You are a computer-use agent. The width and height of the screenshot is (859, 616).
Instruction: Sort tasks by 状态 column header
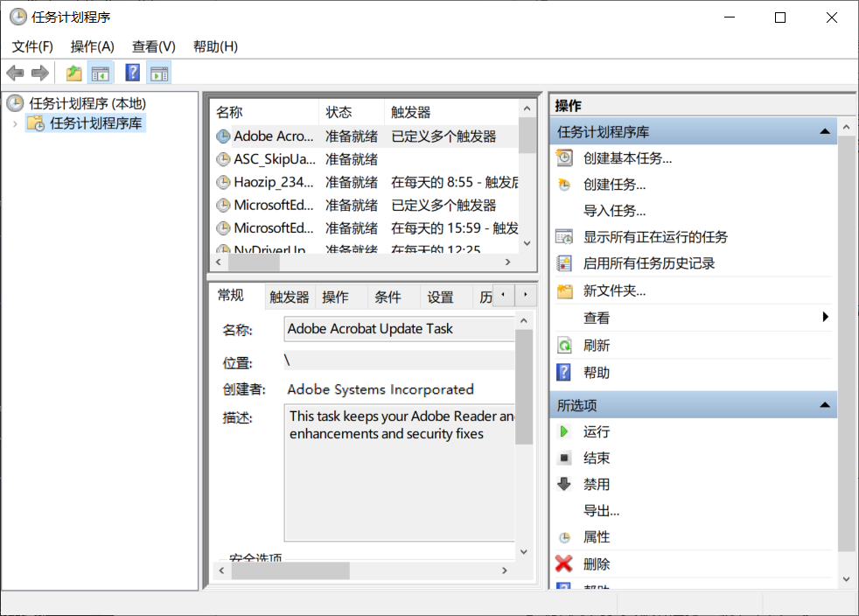pyautogui.click(x=352, y=112)
